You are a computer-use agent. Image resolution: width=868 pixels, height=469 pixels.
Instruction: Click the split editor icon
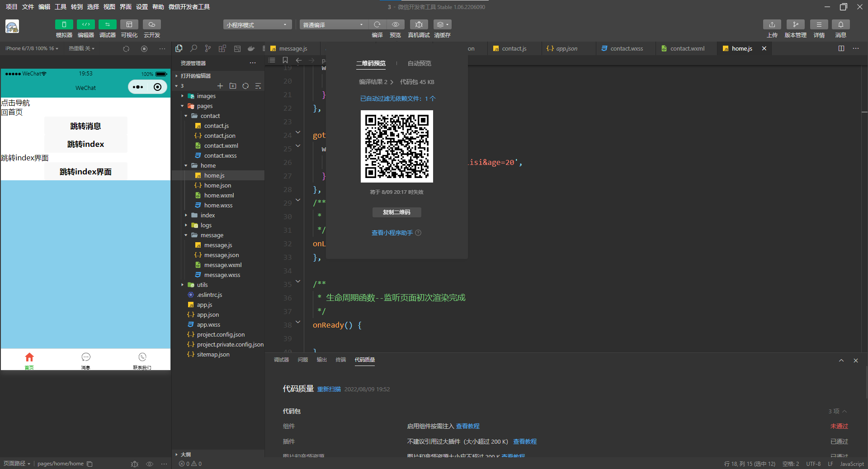click(841, 48)
